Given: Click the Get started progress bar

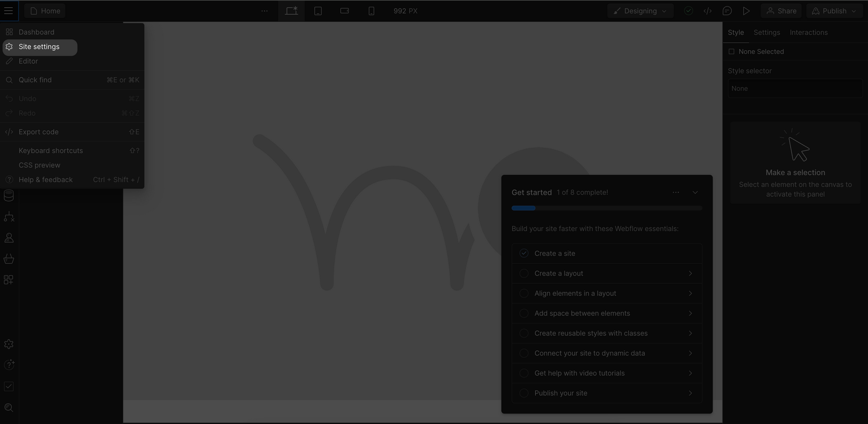Looking at the screenshot, I should coord(607,208).
